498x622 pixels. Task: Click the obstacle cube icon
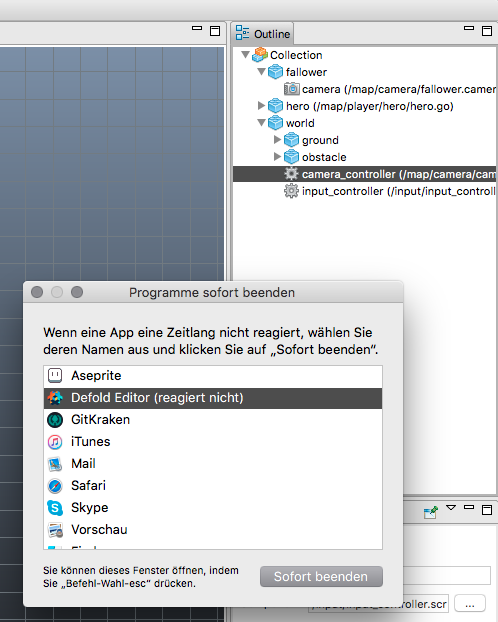[x=292, y=157]
